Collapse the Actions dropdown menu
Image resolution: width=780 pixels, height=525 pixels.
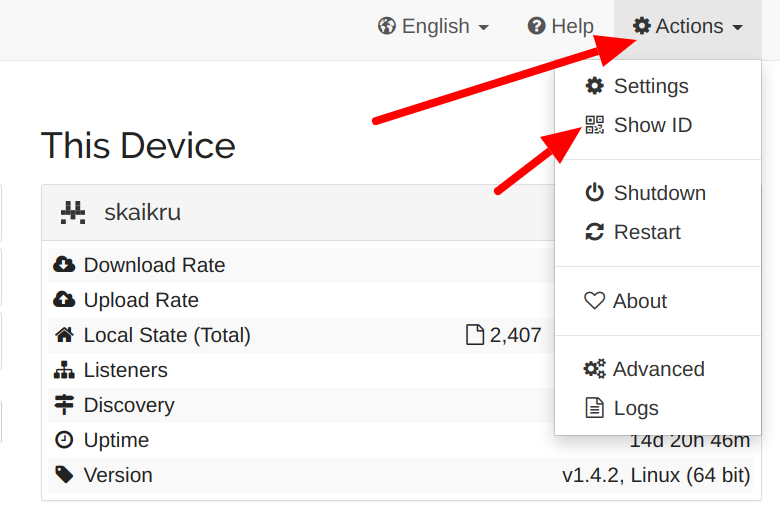pos(688,27)
